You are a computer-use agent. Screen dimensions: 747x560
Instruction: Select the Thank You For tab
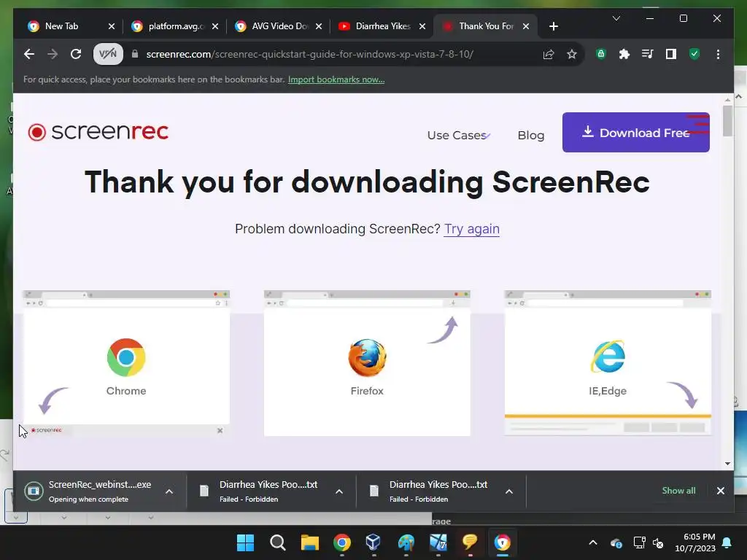(x=485, y=26)
